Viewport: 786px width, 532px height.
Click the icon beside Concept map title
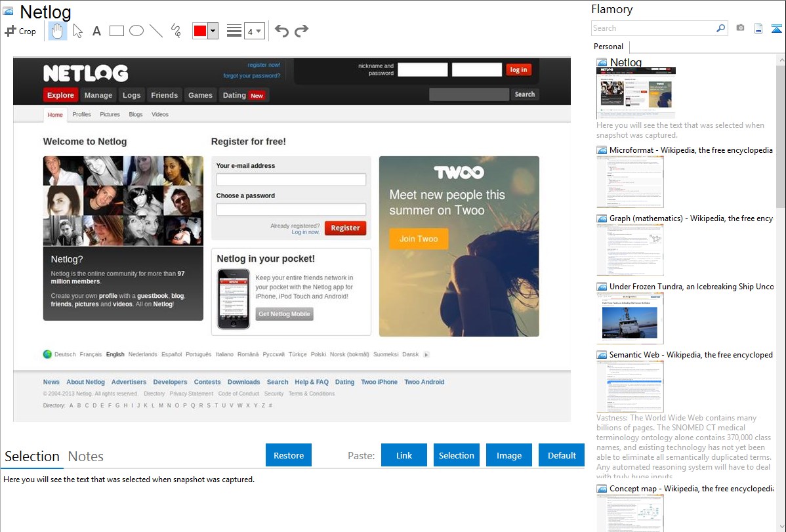point(602,489)
